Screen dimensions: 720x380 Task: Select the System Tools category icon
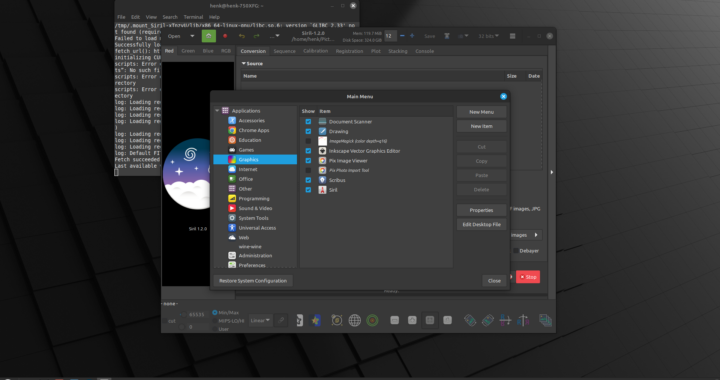pyautogui.click(x=232, y=218)
